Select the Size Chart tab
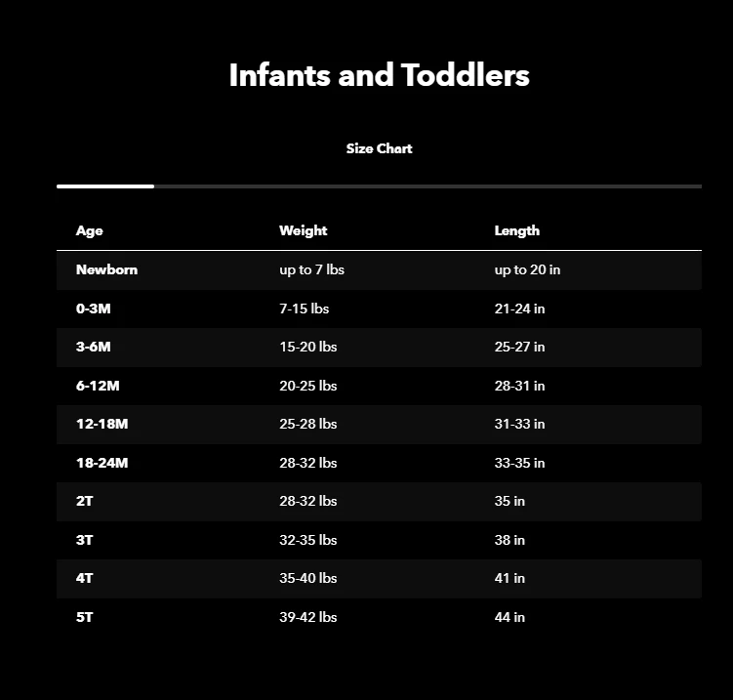The image size is (733, 700). coord(379,149)
